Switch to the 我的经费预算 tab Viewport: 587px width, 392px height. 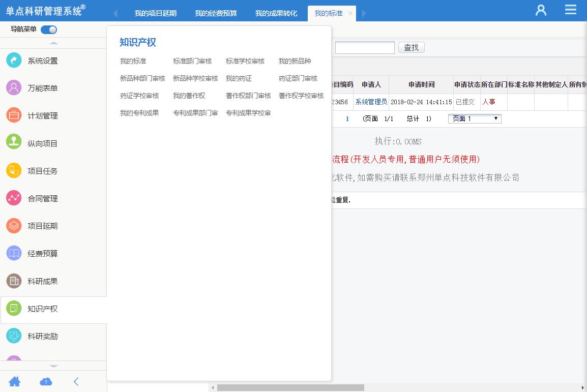(x=216, y=13)
